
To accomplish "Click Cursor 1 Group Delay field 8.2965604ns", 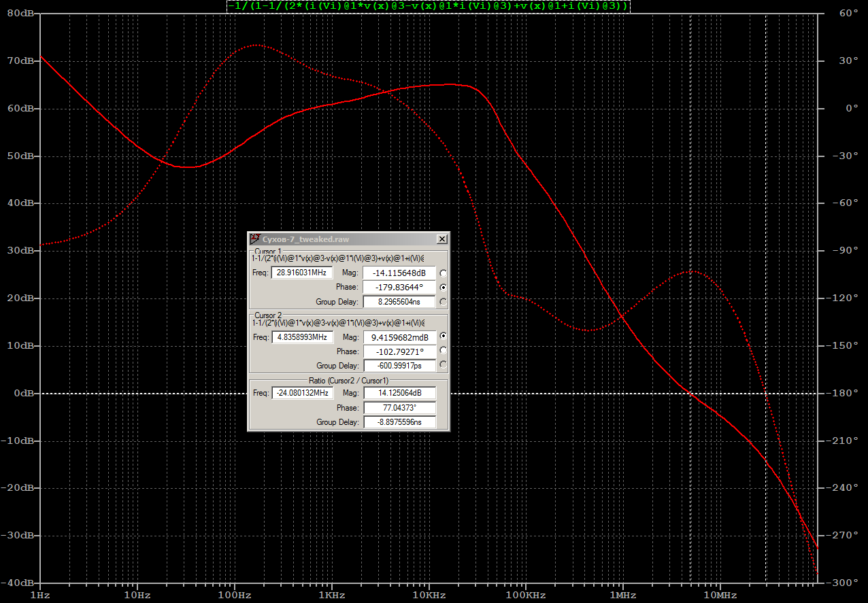I will coord(399,302).
